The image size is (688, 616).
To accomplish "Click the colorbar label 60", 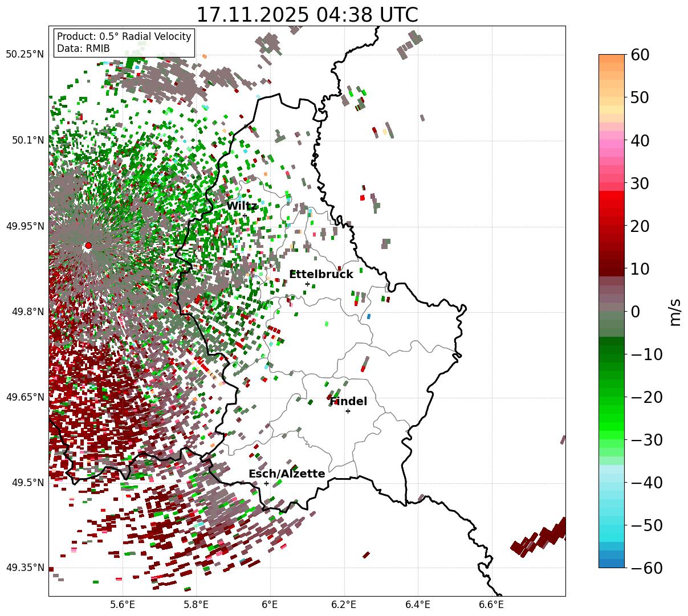I will pyautogui.click(x=639, y=55).
